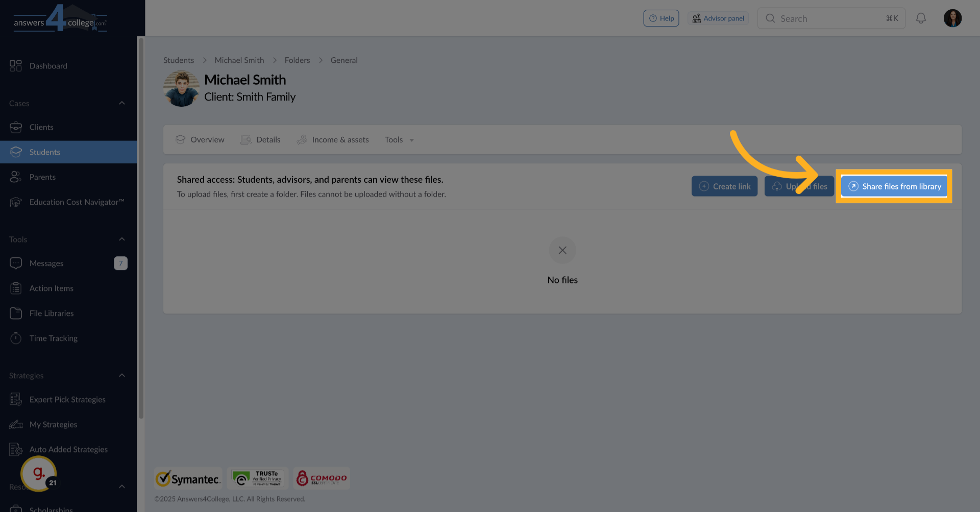Switch to the Details tab
Viewport: 980px width, 512px height.
coord(260,140)
